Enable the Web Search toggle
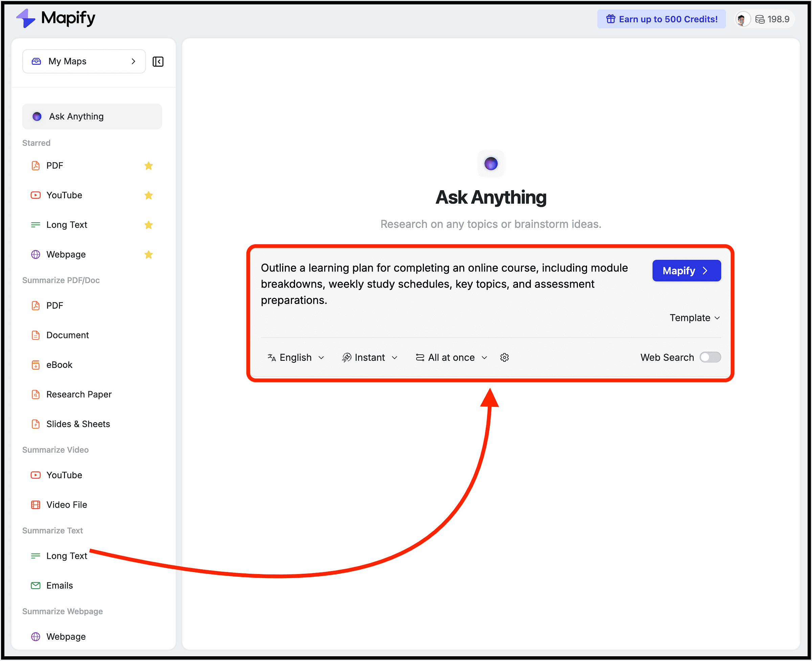 [x=710, y=357]
